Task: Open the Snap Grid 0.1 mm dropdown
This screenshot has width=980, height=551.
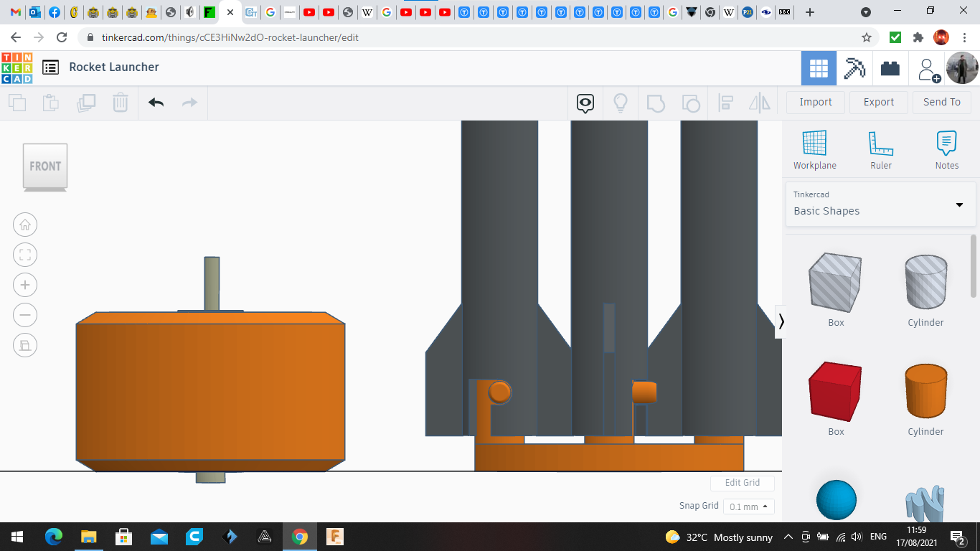Action: [x=748, y=507]
